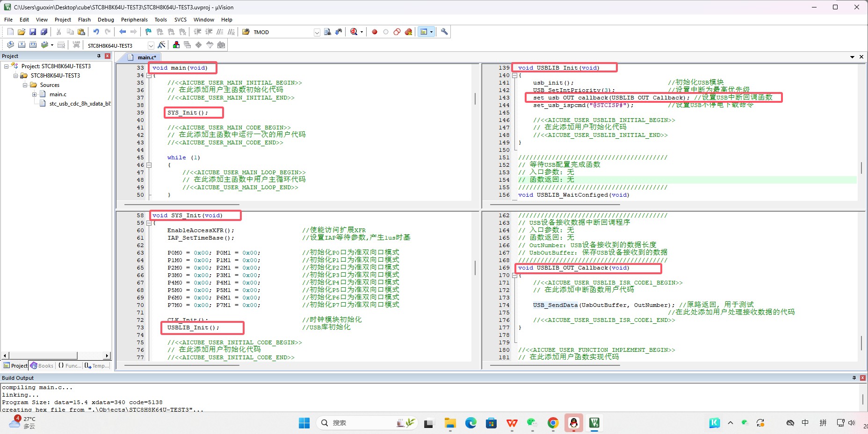Open the SVCS menu
Screen dimensions: 868x434
181,20
